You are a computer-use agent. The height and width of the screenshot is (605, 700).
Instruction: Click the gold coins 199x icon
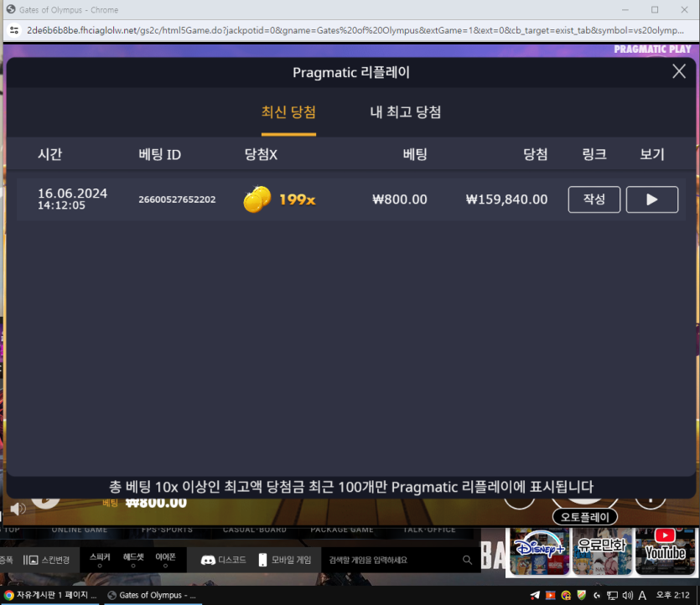[x=257, y=199]
